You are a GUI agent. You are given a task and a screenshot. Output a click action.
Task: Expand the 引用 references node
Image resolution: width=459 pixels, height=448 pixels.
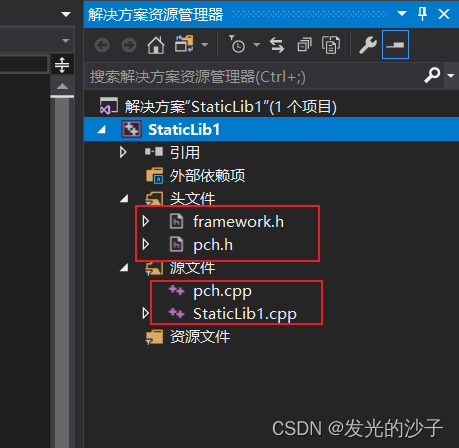(123, 152)
